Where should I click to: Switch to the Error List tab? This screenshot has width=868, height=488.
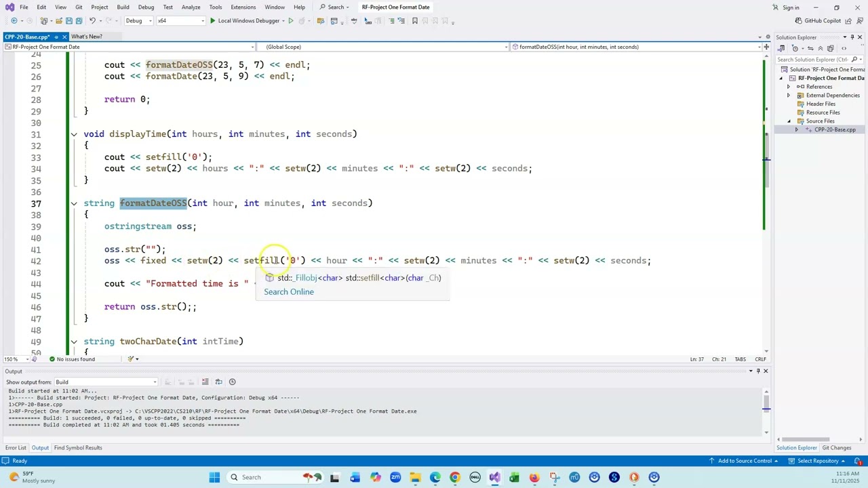[16, 448]
